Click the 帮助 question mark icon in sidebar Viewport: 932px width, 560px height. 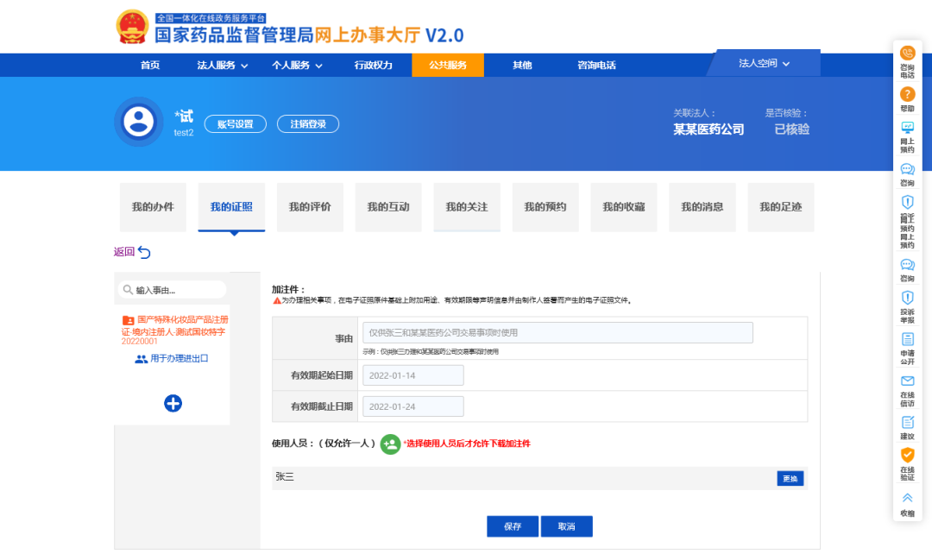click(907, 95)
